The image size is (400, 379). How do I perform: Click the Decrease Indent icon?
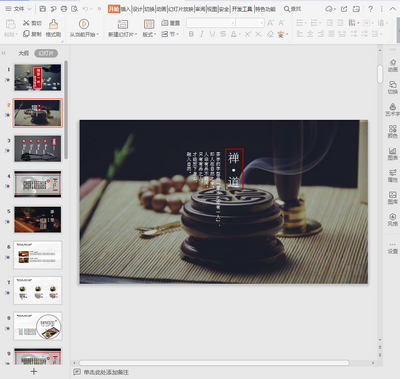click(330, 23)
